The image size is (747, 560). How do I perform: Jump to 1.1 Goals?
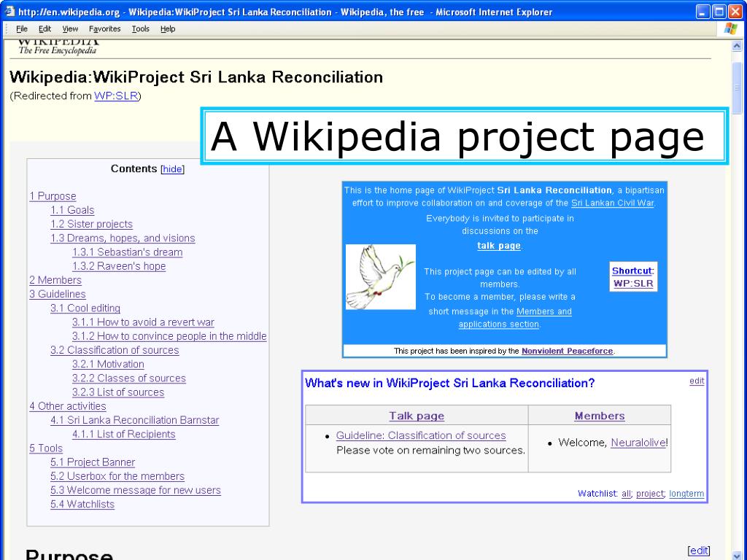point(72,210)
